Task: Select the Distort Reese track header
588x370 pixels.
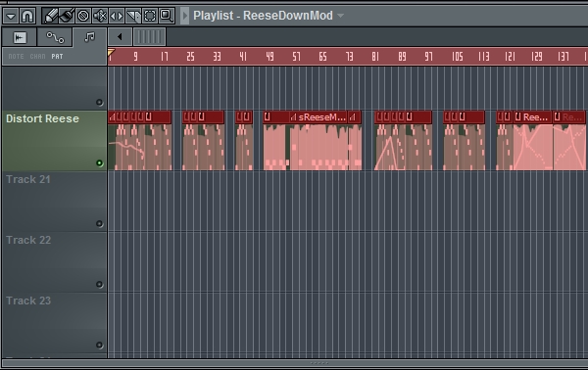Action: [54, 141]
